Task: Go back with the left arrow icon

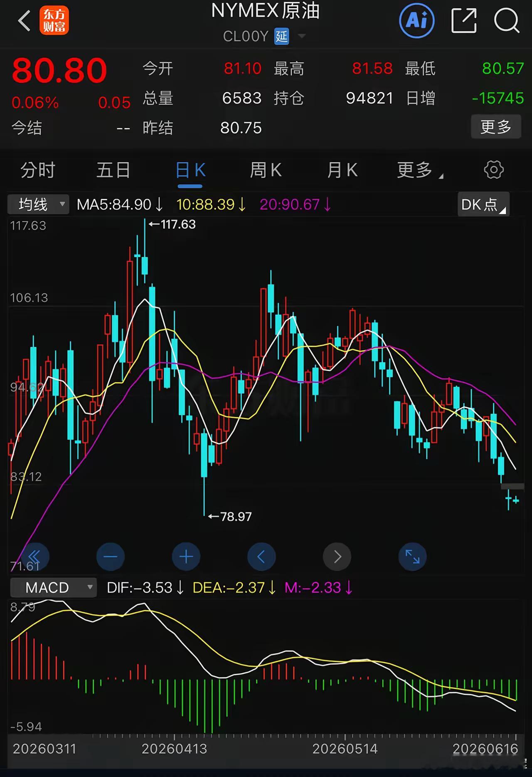Action: [24, 21]
